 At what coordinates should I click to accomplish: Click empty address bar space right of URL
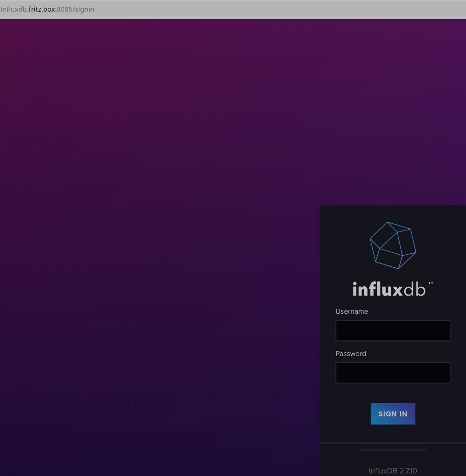279,9
